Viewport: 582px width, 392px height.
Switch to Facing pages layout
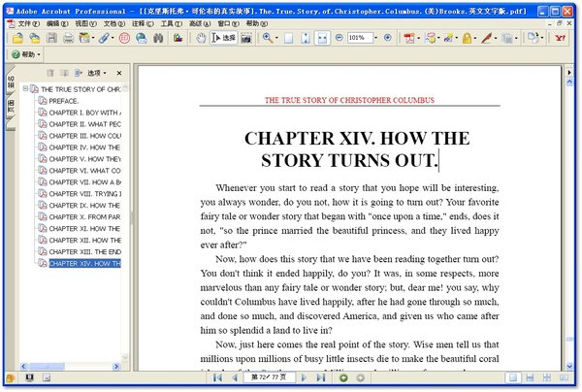[564, 377]
